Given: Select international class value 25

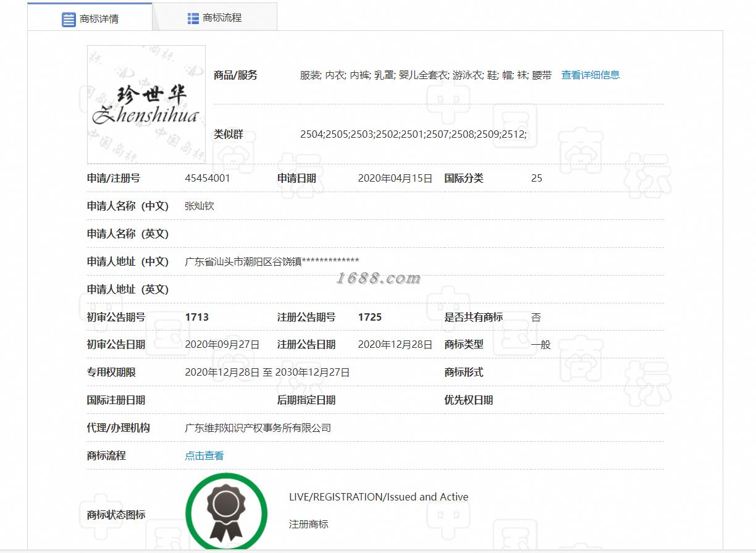Looking at the screenshot, I should click(537, 178).
